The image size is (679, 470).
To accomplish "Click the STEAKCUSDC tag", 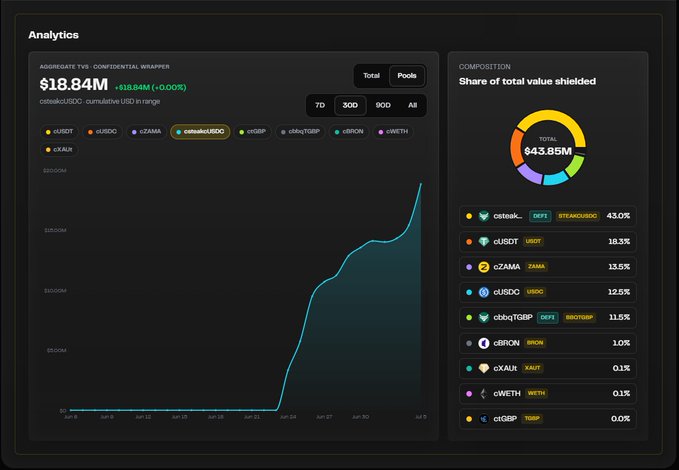I will point(577,216).
